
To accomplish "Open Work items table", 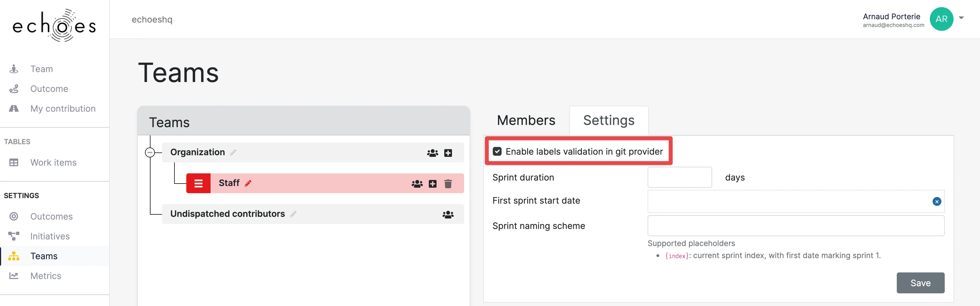I will pyautogui.click(x=53, y=162).
